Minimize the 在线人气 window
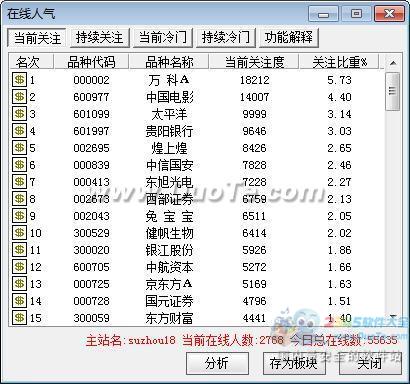410x384 pixels. pyautogui.click(x=323, y=14)
